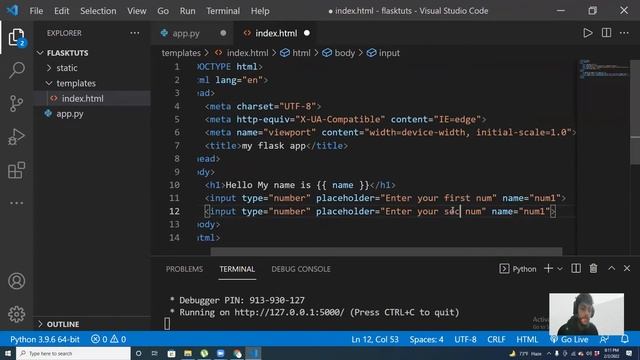Start Go Live server
This screenshot has height=360, width=640.
(x=570, y=339)
